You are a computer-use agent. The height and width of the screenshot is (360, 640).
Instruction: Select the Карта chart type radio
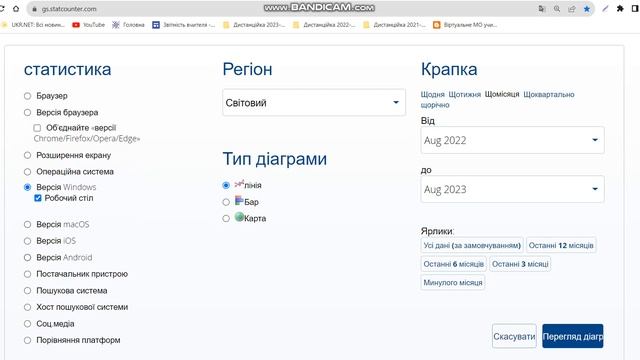click(226, 218)
